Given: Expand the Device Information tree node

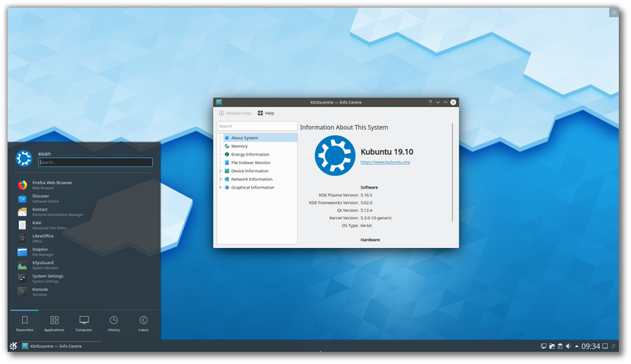Looking at the screenshot, I should point(220,171).
